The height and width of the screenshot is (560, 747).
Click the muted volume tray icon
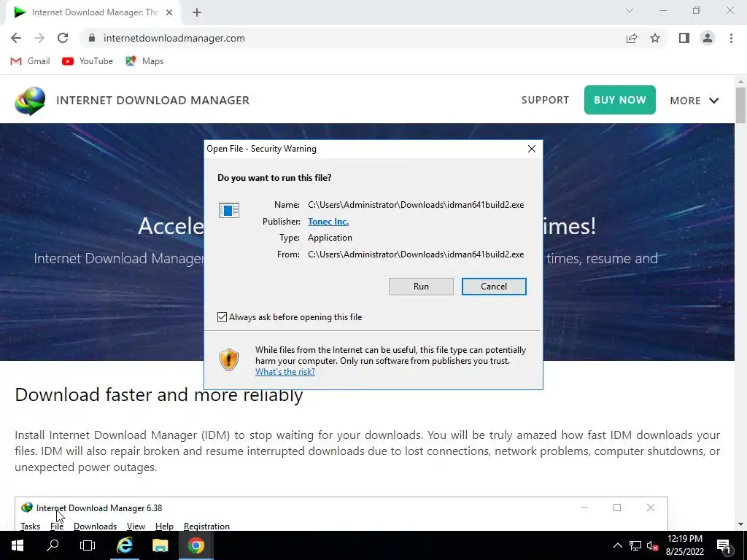click(x=653, y=545)
